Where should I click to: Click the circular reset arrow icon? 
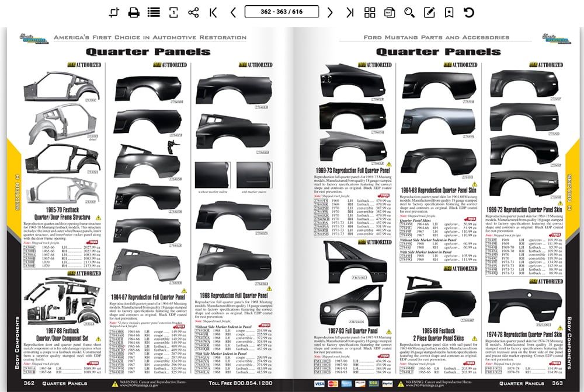[469, 12]
